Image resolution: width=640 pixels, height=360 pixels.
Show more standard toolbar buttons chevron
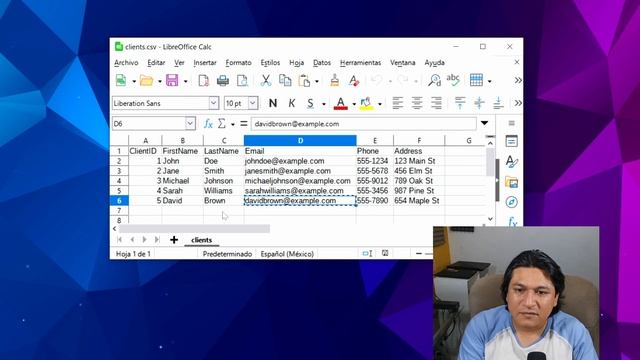tap(518, 80)
